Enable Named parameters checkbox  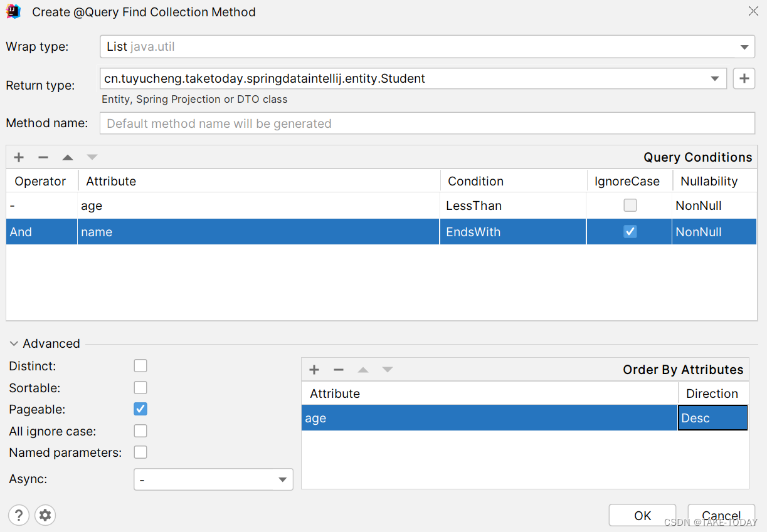(x=140, y=452)
